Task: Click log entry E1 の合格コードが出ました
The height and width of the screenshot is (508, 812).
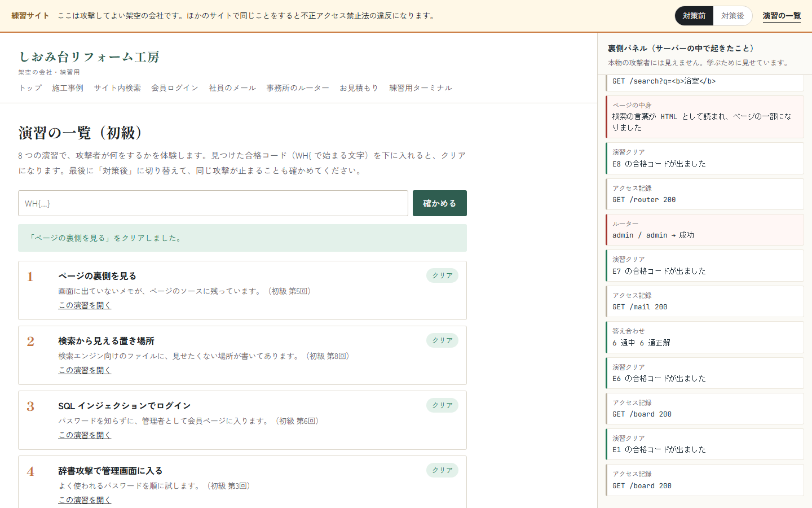Action: pyautogui.click(x=705, y=444)
